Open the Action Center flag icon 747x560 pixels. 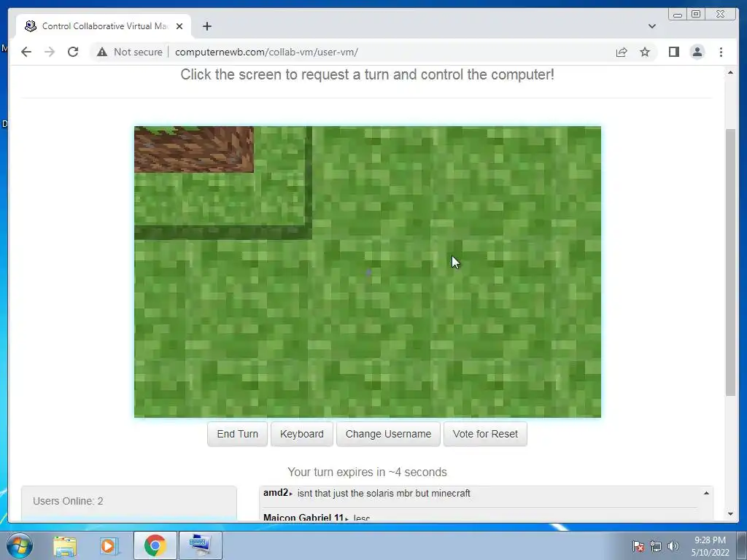[638, 546]
